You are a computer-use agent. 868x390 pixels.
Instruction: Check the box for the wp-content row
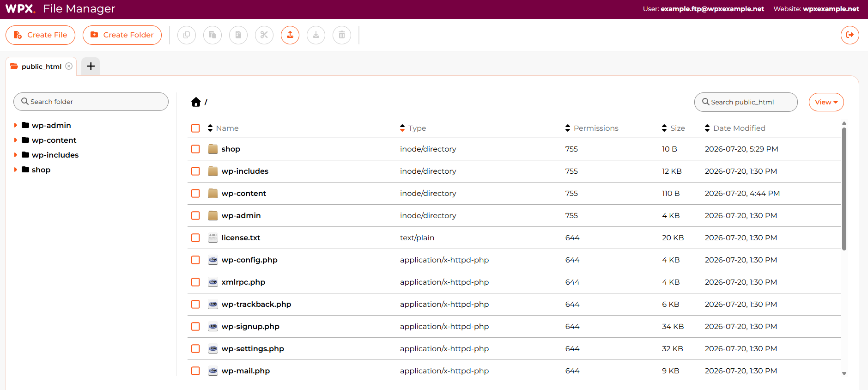(196, 193)
